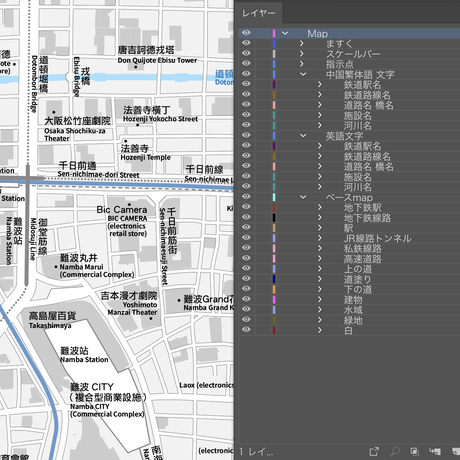460x460 pixels.
Task: Collapse the ベースmap group chevron
Action: (x=303, y=197)
